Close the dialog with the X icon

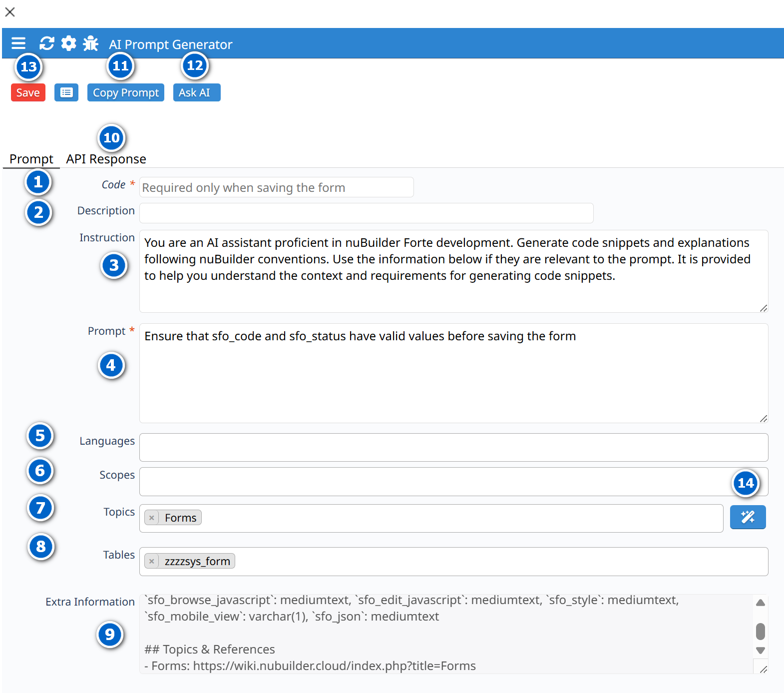[10, 11]
